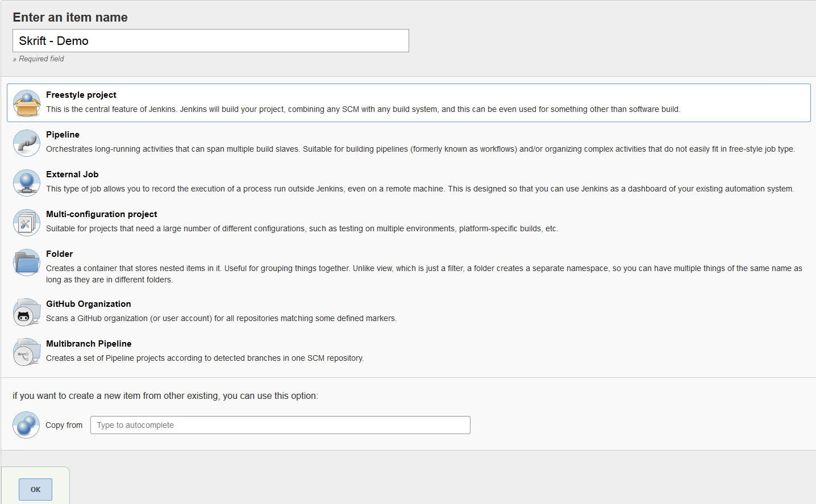This screenshot has height=504, width=816.
Task: Choose the Folder item type title
Action: pyautogui.click(x=60, y=254)
